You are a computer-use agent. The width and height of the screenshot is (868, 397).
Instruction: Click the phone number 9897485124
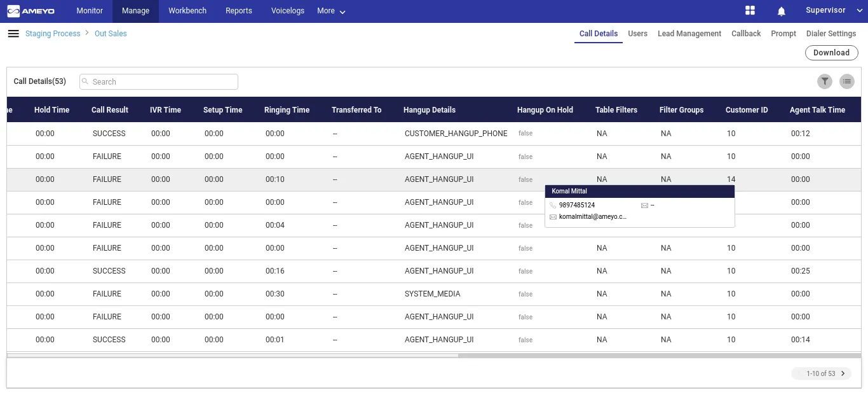click(577, 205)
